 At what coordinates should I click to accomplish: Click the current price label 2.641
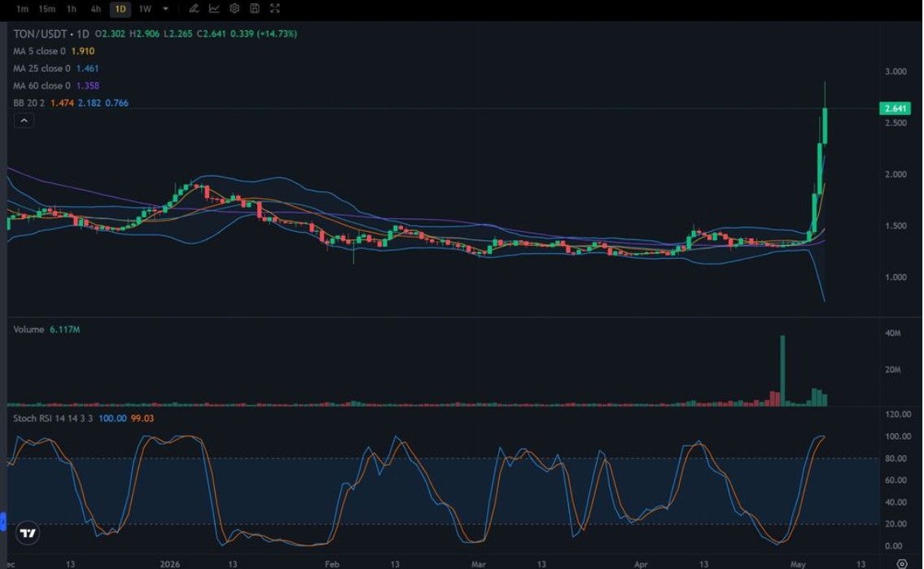tap(895, 108)
